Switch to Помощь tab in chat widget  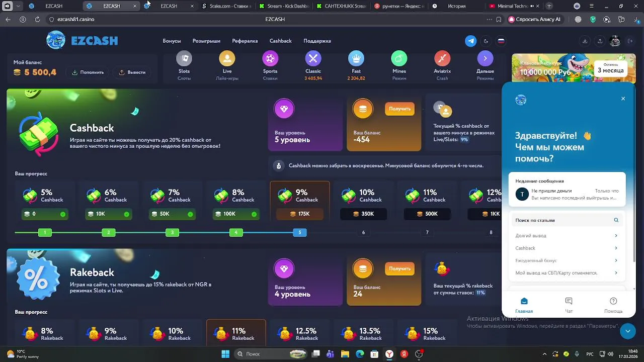(x=613, y=305)
